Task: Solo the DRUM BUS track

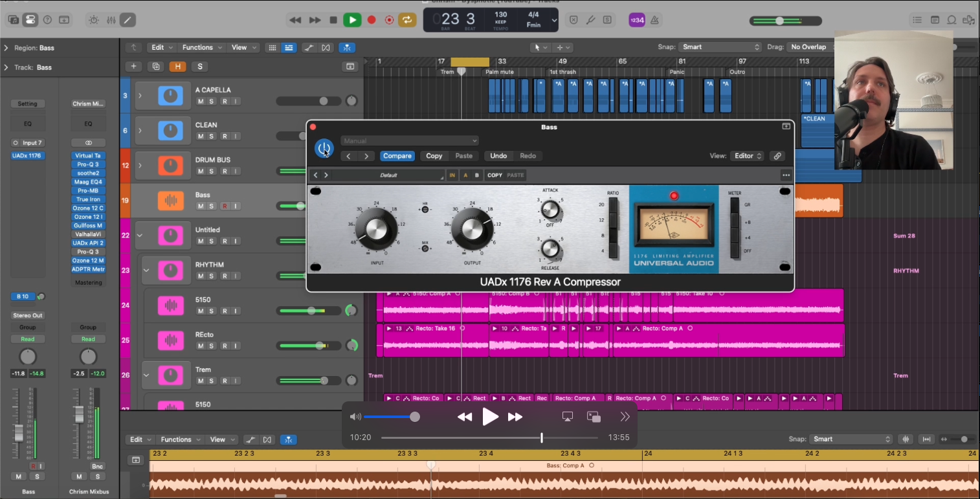Action: point(212,171)
